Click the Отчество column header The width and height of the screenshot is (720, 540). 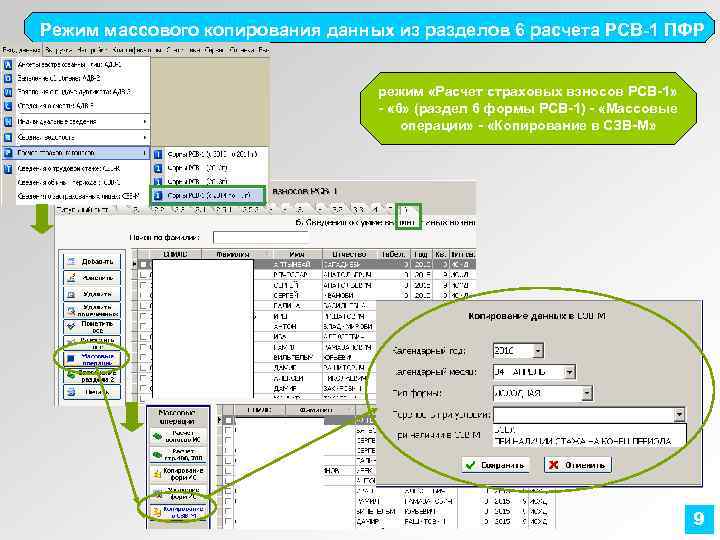click(349, 254)
